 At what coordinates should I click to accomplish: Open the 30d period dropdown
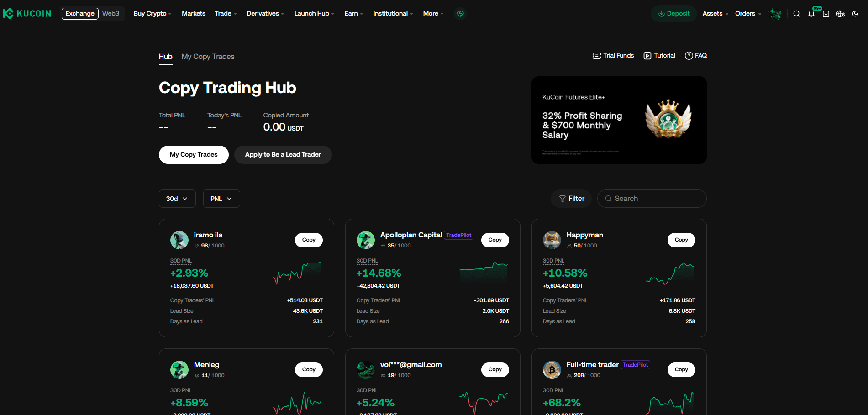point(177,199)
